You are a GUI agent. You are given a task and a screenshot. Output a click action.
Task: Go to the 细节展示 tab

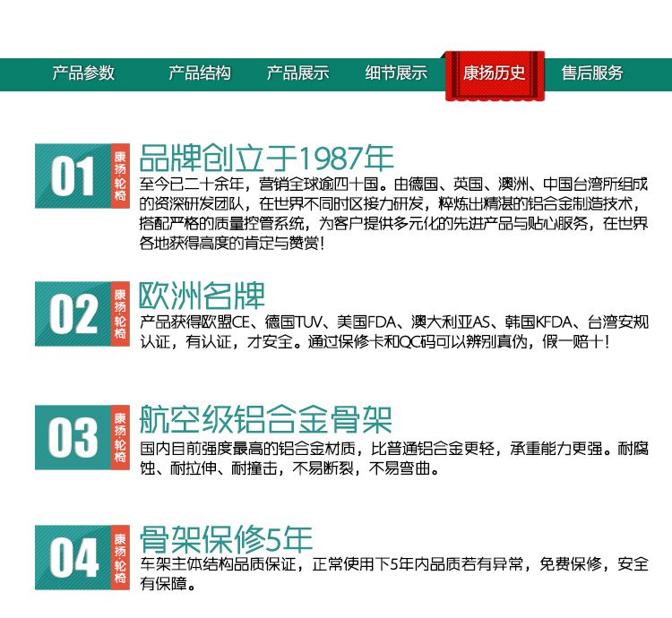pyautogui.click(x=396, y=73)
